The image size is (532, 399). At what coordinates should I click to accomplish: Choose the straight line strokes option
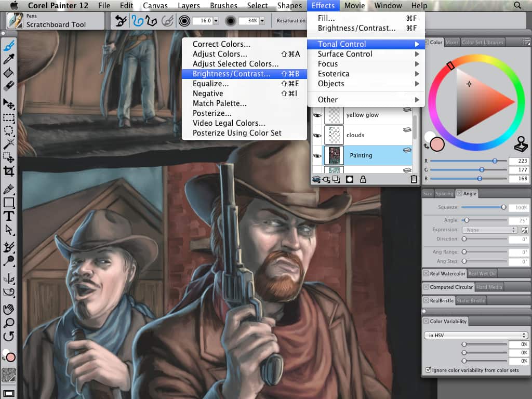coord(151,21)
